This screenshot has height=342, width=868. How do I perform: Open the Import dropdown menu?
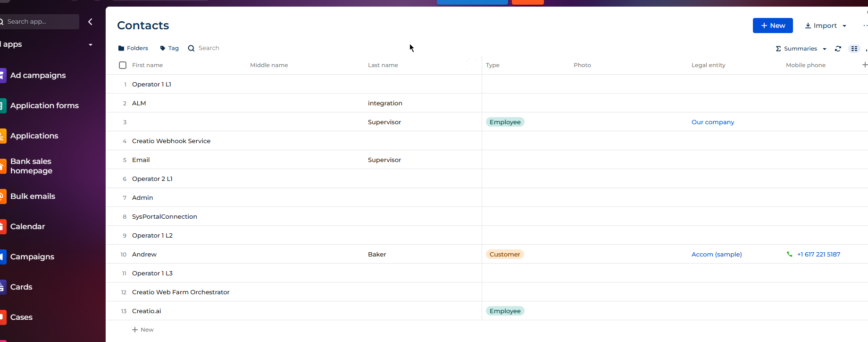(826, 26)
